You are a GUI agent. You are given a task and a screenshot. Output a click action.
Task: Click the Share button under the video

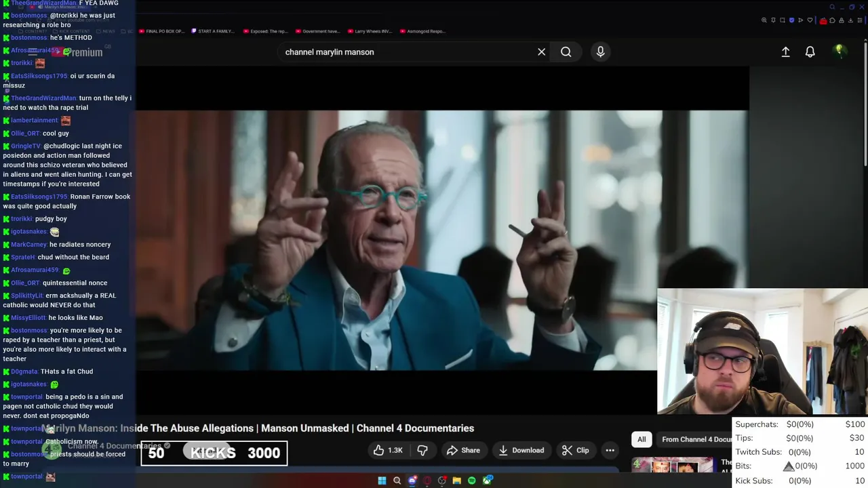(x=463, y=450)
